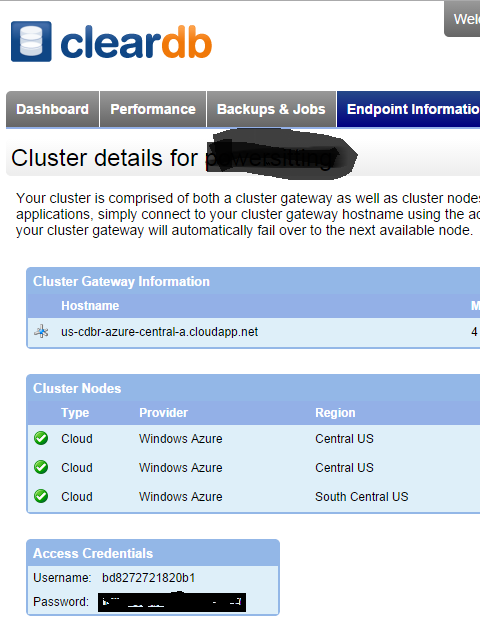This screenshot has width=480, height=621.
Task: Click the gateway network icon beside hostname
Action: click(x=41, y=331)
